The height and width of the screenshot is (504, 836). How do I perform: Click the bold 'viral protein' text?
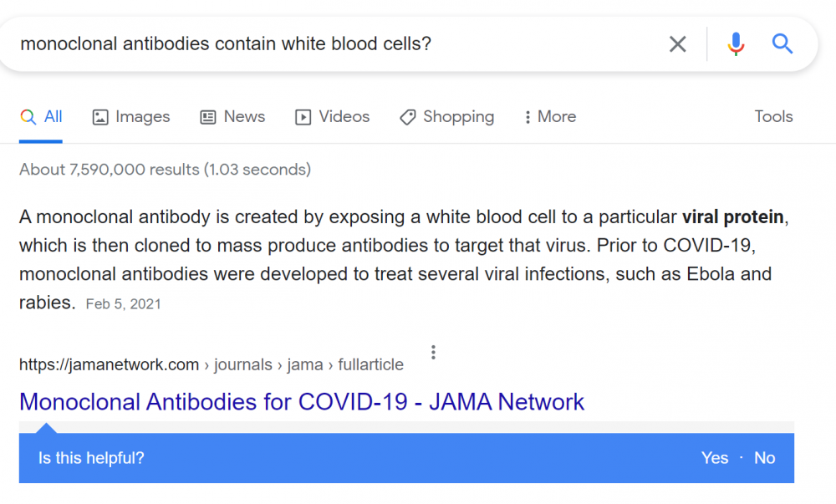(x=732, y=217)
